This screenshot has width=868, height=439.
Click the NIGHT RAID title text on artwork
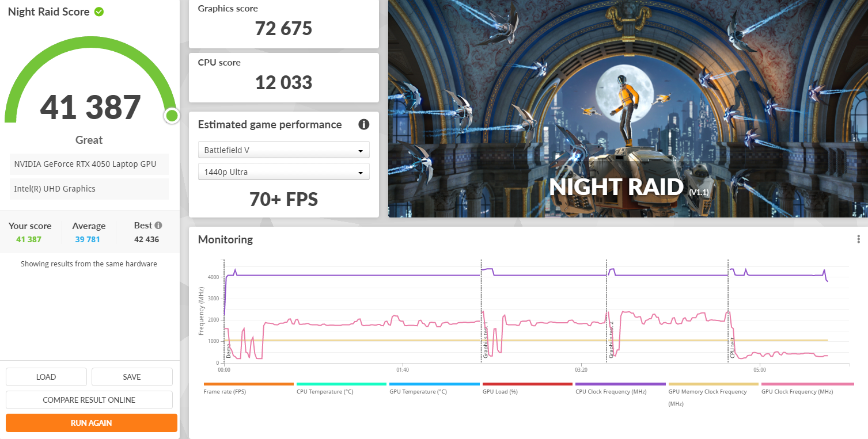616,187
